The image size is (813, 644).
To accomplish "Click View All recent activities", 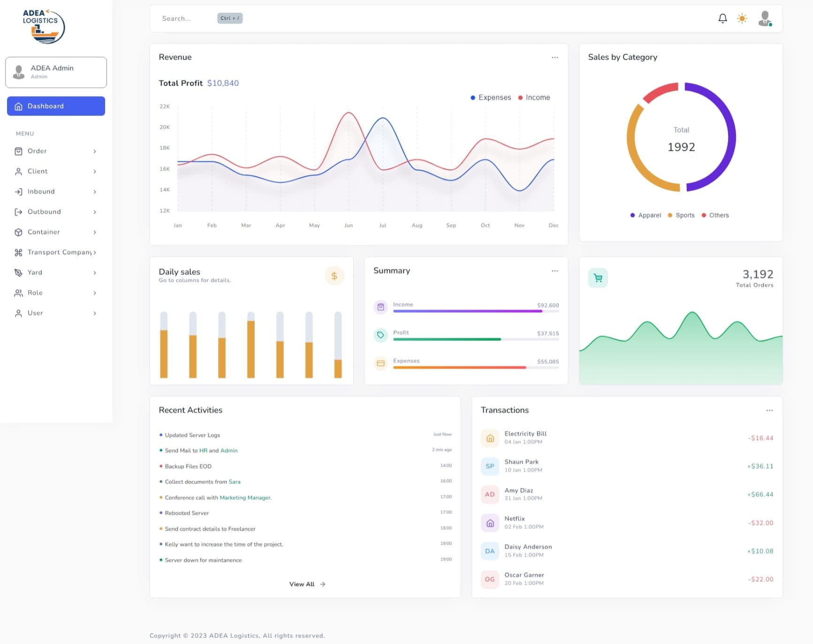I will point(307,584).
